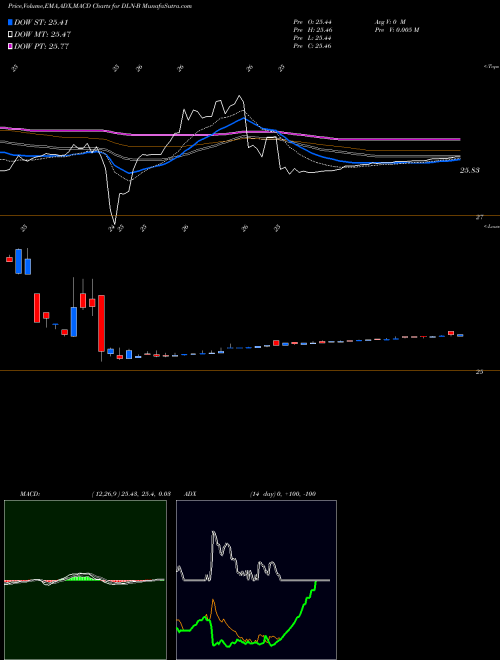Click the '<Tops' marker label
Viewport: 500px width, 660px height.
(491, 67)
